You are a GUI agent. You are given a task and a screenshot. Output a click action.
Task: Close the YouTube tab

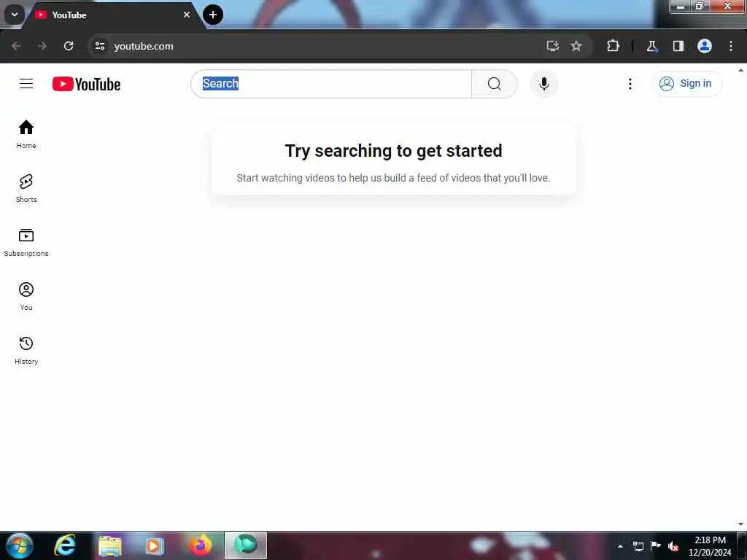(187, 15)
